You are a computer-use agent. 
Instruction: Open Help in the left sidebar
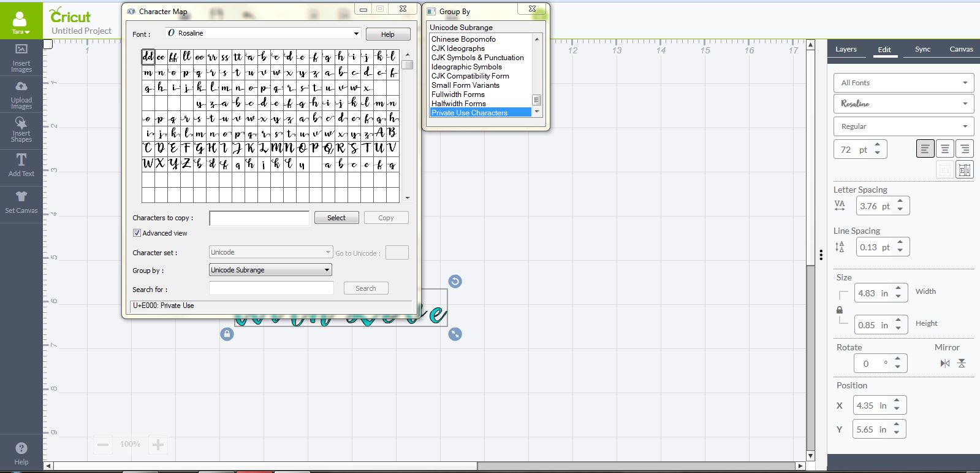pos(21,453)
